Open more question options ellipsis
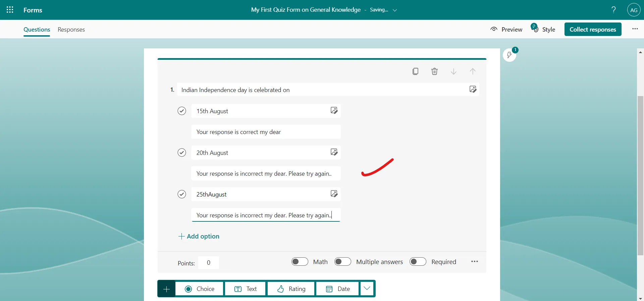The height and width of the screenshot is (301, 644). (474, 261)
